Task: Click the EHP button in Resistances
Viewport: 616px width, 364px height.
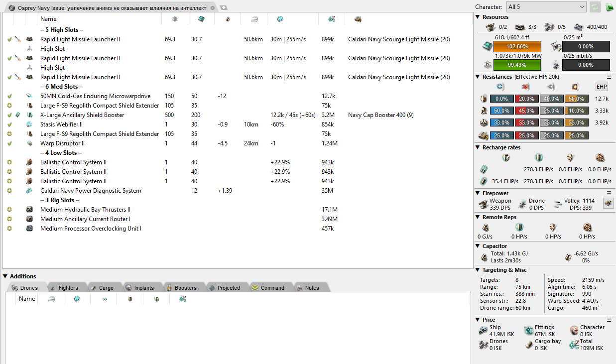Action: (602, 87)
